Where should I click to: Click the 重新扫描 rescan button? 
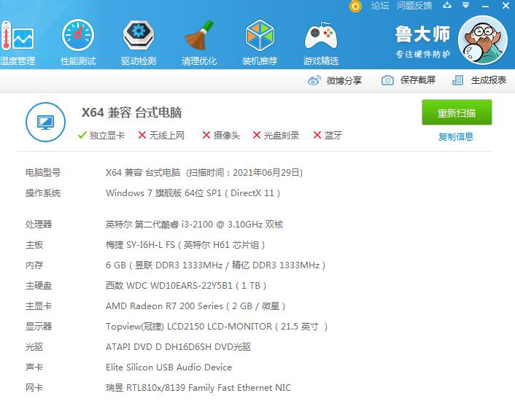tap(457, 112)
